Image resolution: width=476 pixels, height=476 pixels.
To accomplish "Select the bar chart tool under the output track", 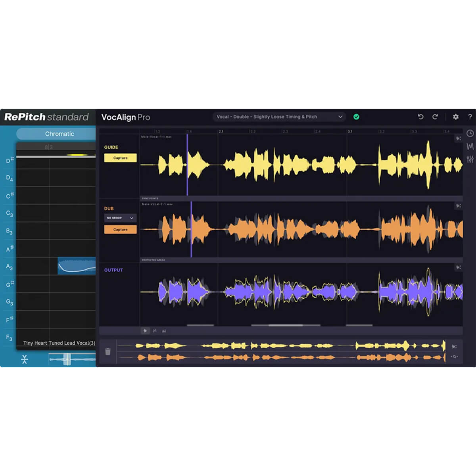I will pyautogui.click(x=164, y=331).
